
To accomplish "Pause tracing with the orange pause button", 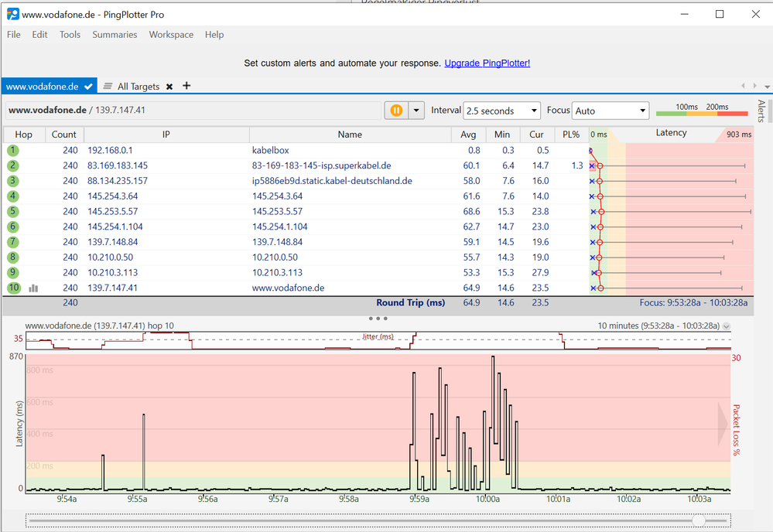I will pyautogui.click(x=396, y=111).
